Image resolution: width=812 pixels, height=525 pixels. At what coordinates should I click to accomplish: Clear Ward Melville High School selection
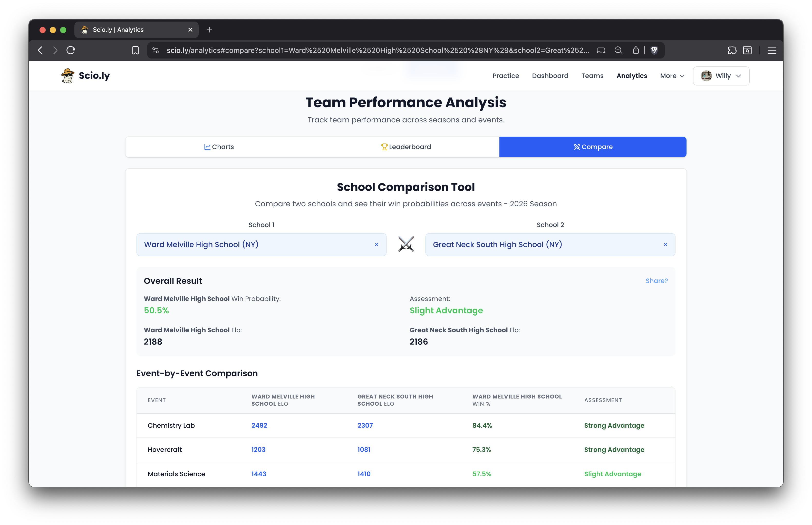376,245
